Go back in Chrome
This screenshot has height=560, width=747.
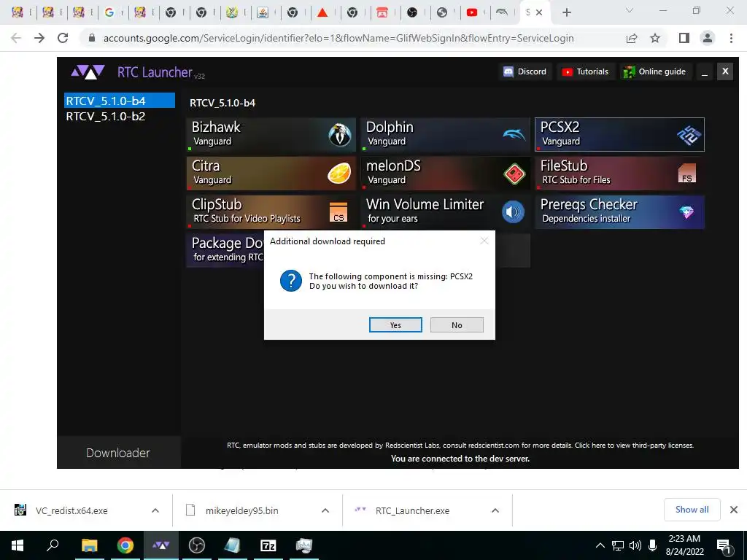coord(16,38)
